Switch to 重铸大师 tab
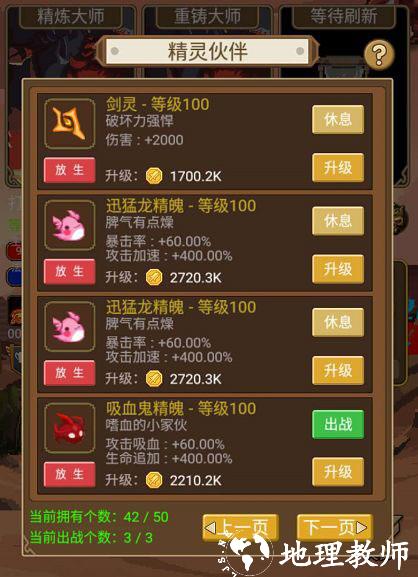418x577 pixels. 207,17
